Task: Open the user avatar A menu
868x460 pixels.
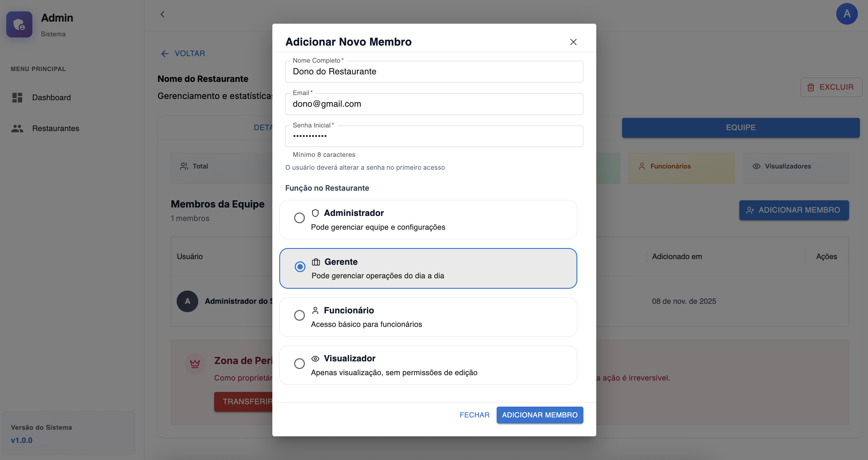Action: (x=846, y=14)
